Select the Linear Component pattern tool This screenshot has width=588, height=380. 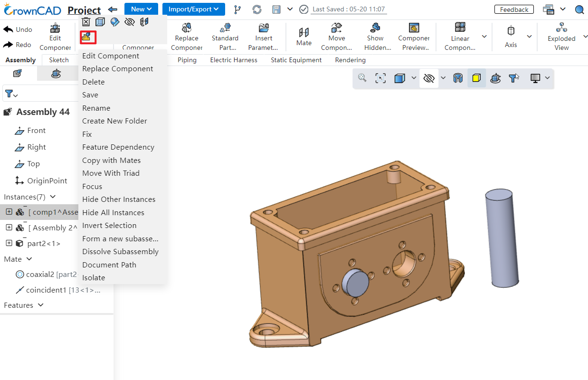[x=460, y=37]
